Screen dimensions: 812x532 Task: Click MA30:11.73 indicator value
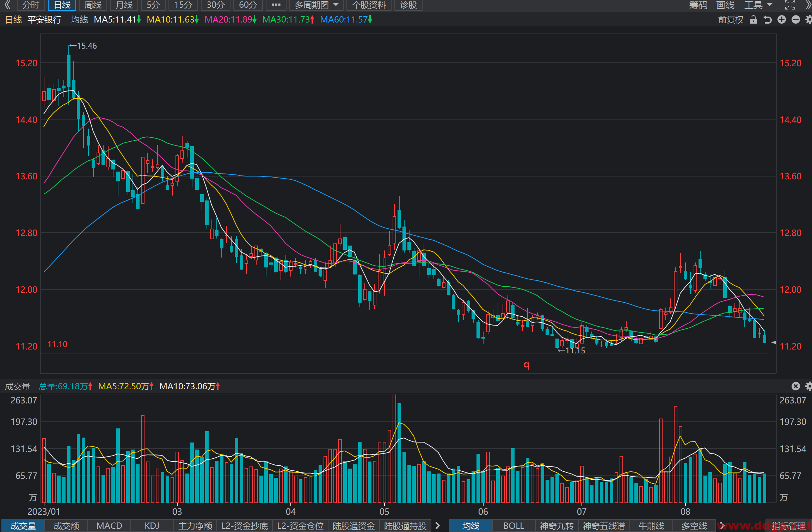pos(288,20)
